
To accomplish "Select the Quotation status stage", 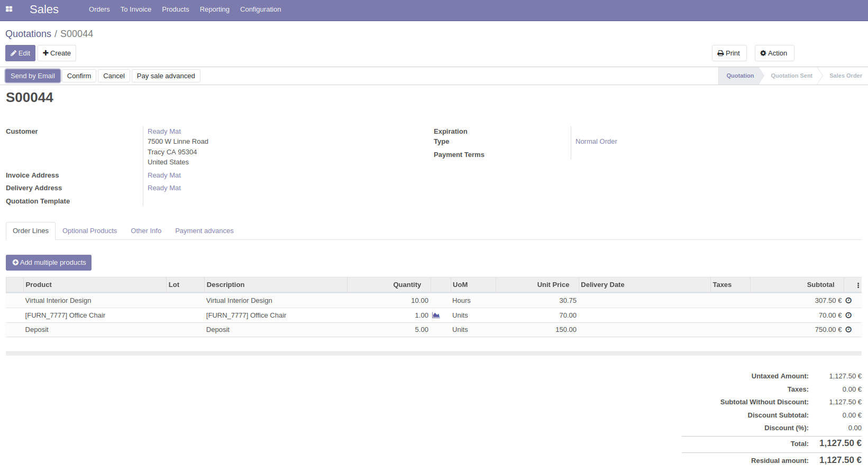I will [x=740, y=76].
